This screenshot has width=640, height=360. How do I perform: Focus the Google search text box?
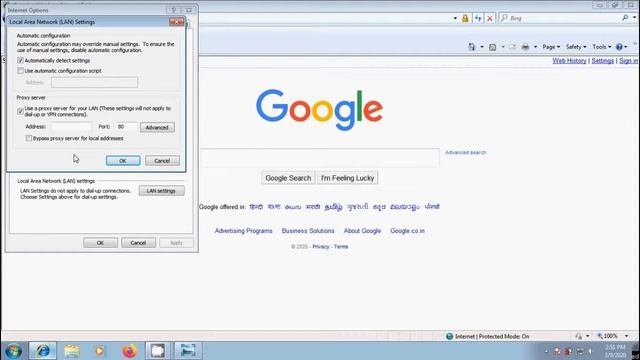point(320,158)
